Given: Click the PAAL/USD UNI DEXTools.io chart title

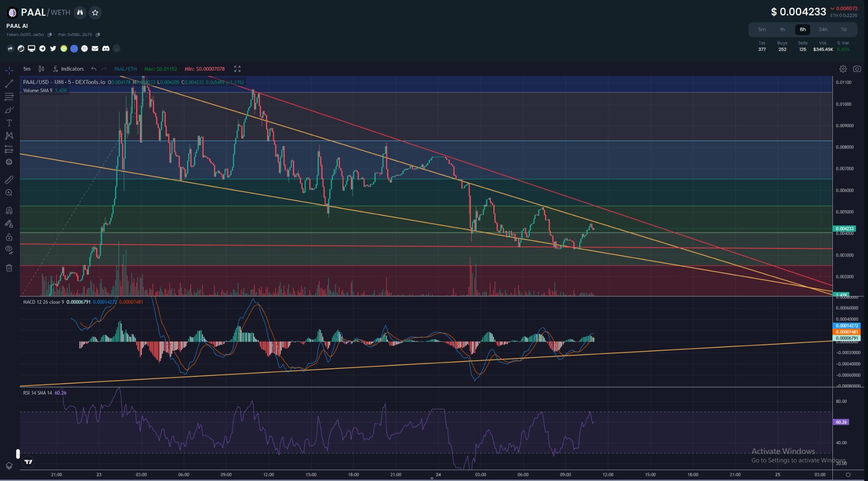Looking at the screenshot, I should (64, 82).
